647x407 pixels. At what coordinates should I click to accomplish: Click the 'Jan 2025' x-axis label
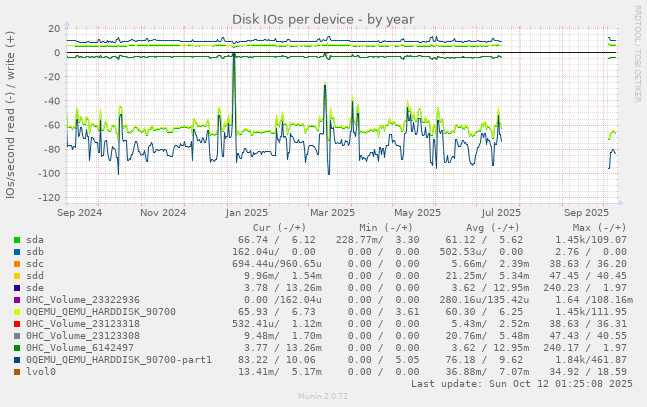246,212
